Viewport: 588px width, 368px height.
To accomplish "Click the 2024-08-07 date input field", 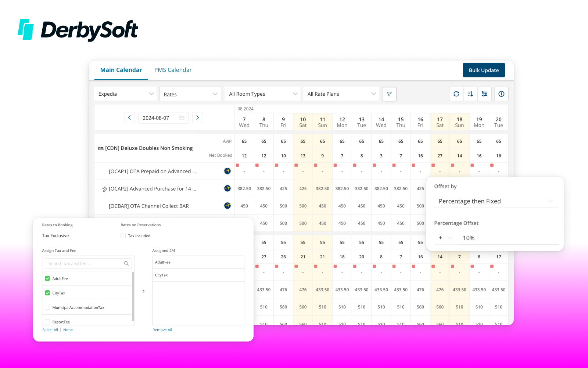I will (163, 118).
